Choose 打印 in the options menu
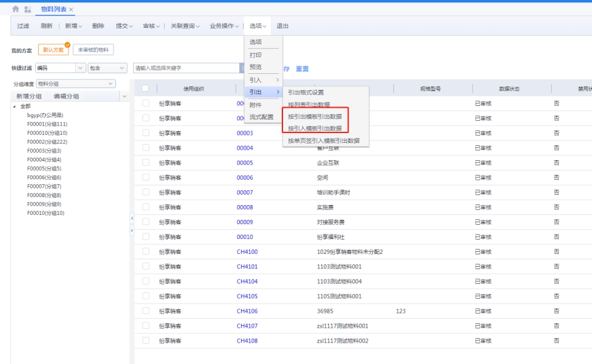Screen dimensions: 592x364 click(263, 55)
